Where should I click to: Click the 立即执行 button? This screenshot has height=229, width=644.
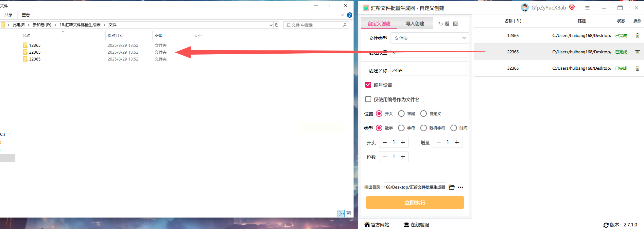pos(415,203)
